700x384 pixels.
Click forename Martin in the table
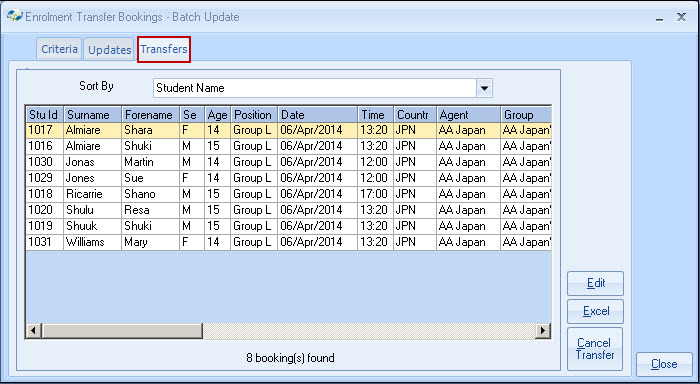point(150,162)
